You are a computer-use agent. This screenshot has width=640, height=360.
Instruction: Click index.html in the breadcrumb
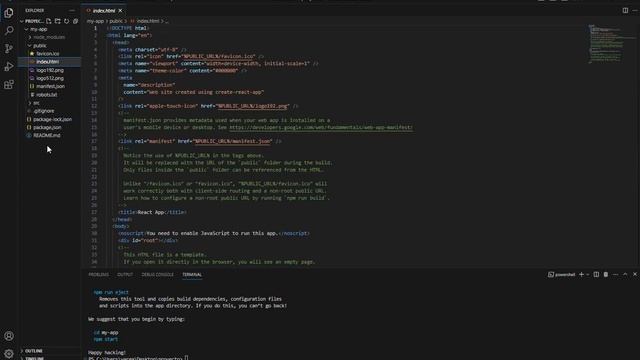pyautogui.click(x=147, y=21)
